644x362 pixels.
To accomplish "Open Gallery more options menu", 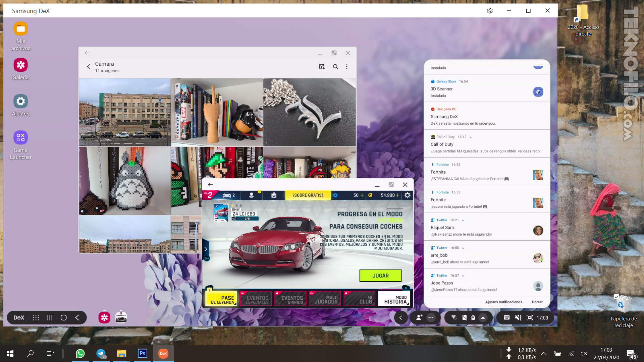I will [x=347, y=67].
